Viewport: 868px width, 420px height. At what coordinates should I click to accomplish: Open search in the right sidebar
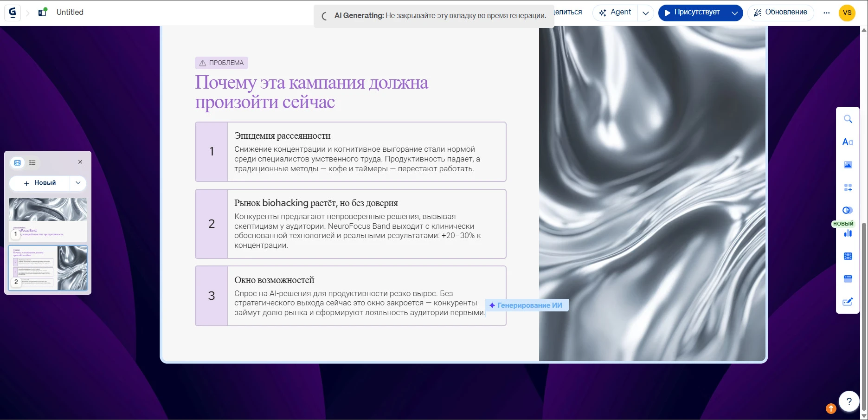click(x=848, y=119)
